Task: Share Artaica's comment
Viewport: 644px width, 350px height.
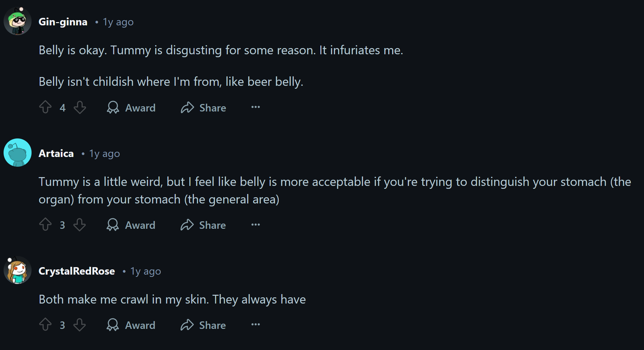Action: 203,225
